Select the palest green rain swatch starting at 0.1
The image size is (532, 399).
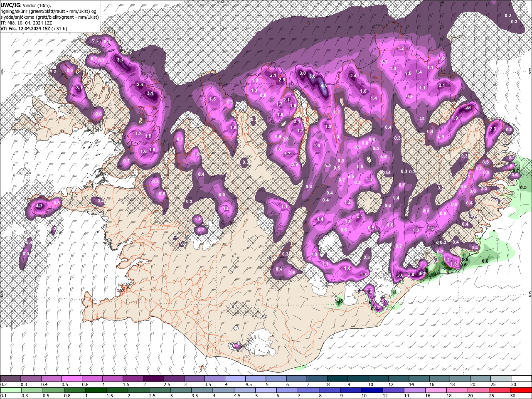tap(11, 390)
